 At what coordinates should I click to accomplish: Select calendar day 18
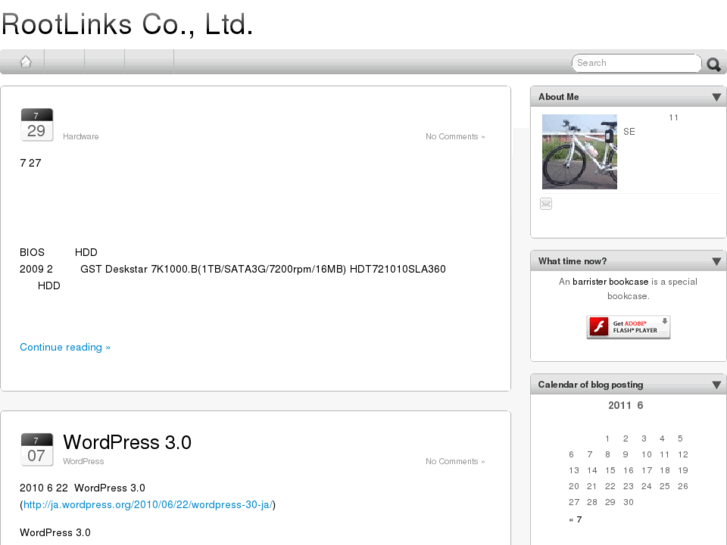tap(665, 470)
